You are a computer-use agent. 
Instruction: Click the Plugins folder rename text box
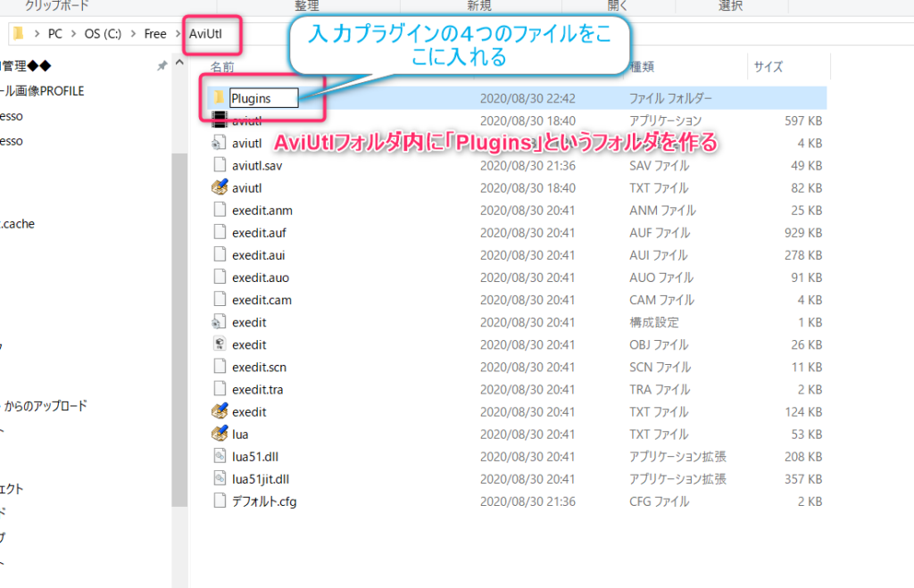264,98
